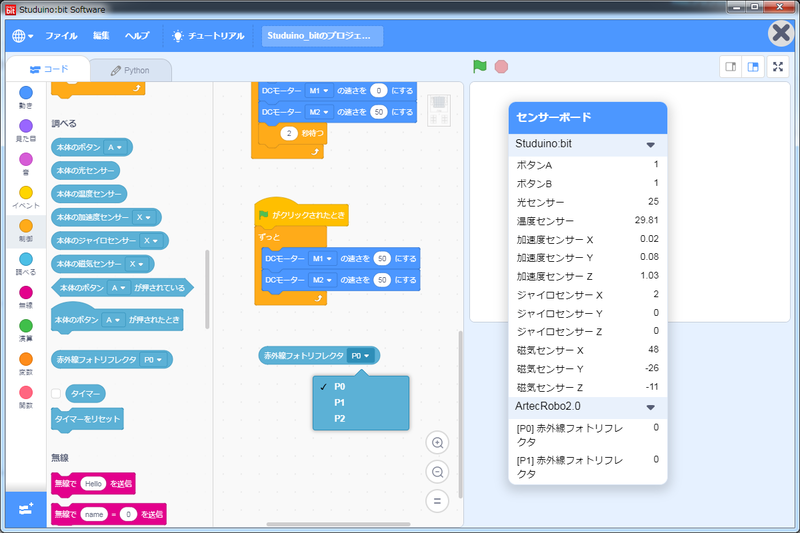Open M1 dropdown in the ずっと loop

tap(322, 259)
